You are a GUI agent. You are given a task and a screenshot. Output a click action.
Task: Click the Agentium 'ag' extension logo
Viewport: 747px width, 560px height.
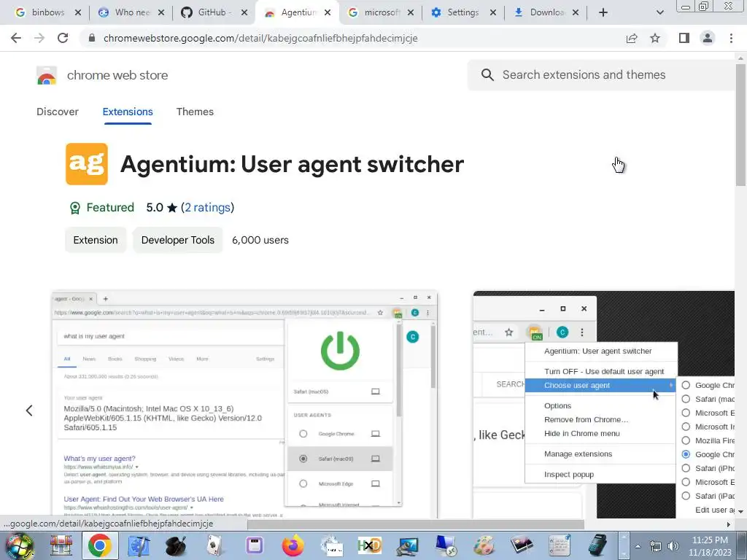coord(87,164)
